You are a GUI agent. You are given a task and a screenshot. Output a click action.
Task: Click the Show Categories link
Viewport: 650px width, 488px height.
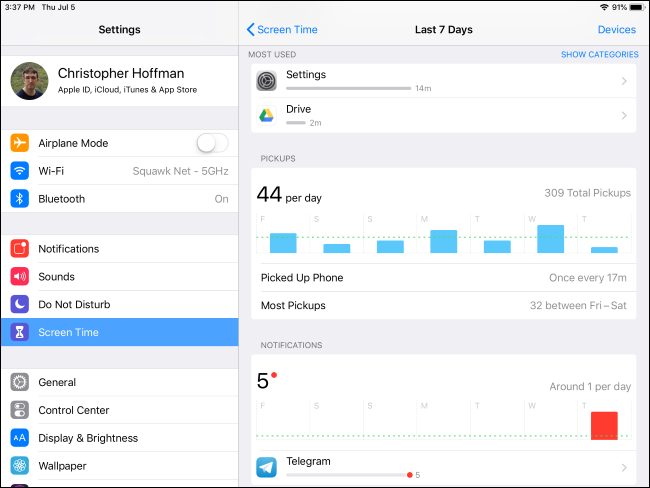tap(599, 55)
